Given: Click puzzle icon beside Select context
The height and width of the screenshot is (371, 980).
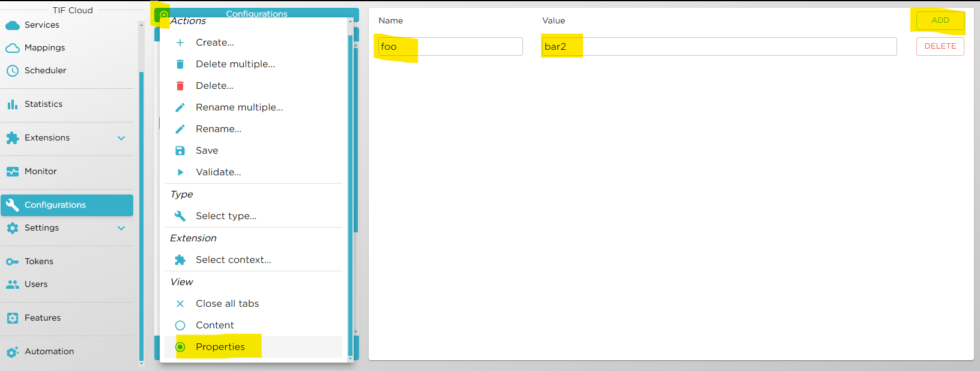Looking at the screenshot, I should 180,260.
